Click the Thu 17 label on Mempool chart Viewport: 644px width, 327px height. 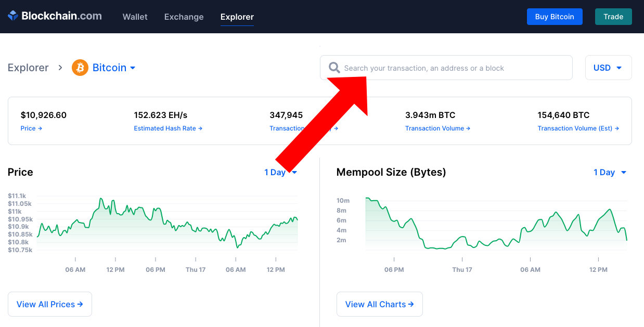[x=462, y=270]
